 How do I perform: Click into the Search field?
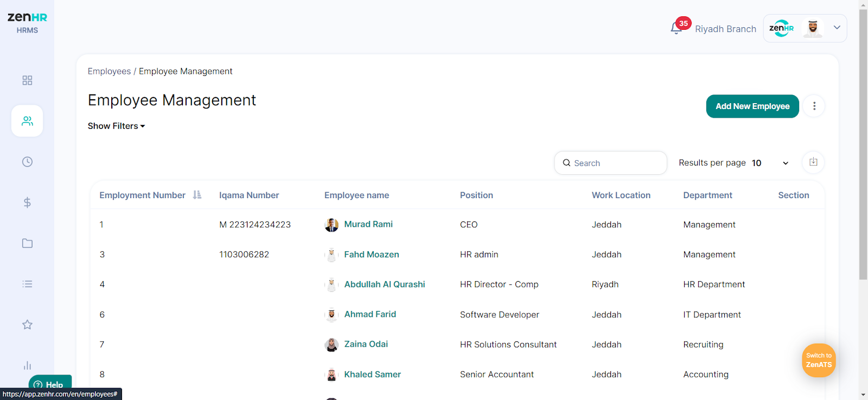[610, 163]
